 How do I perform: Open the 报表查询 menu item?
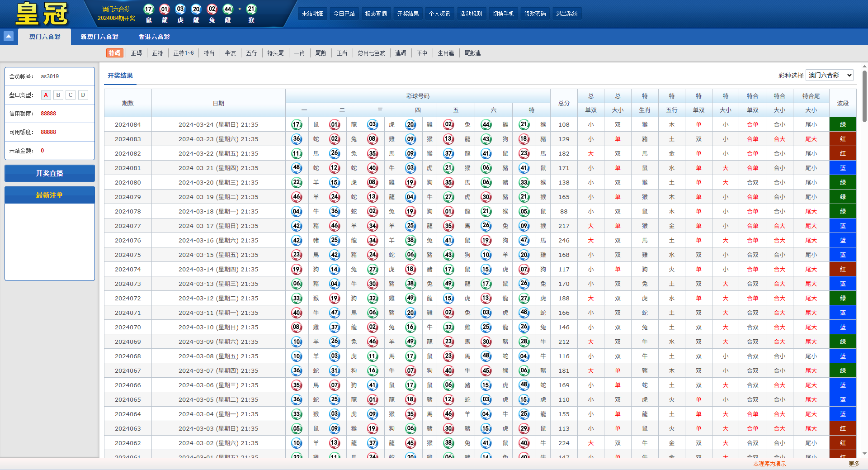point(376,14)
